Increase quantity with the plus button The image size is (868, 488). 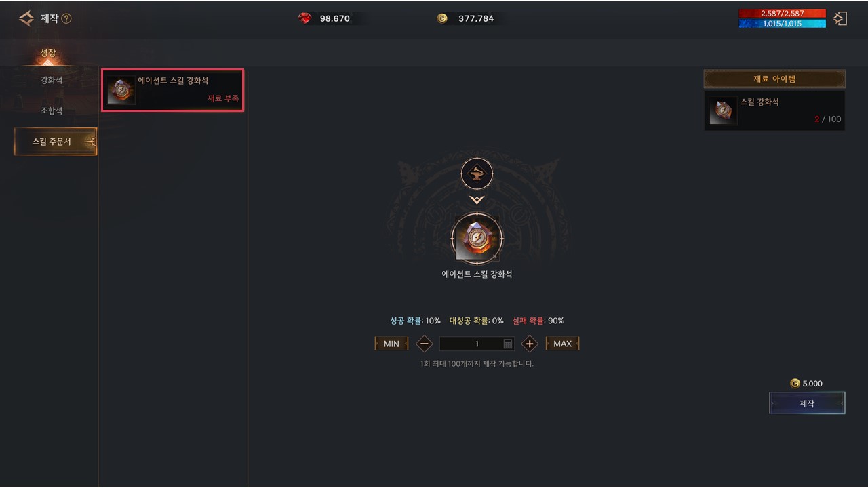pyautogui.click(x=530, y=344)
